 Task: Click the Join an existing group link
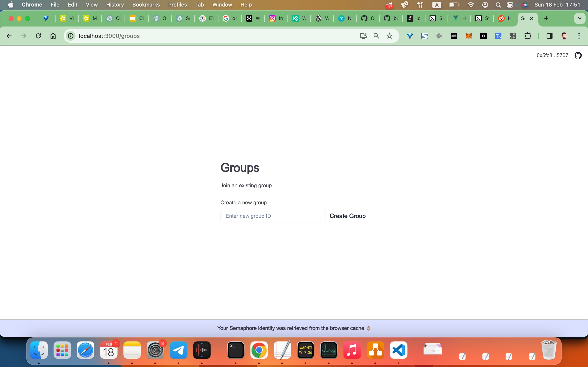[246, 185]
